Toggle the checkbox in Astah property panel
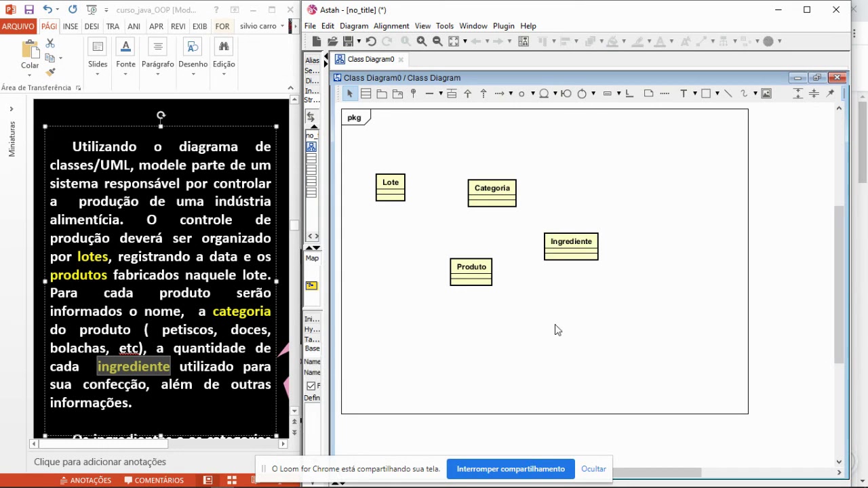This screenshot has height=488, width=868. tap(311, 386)
